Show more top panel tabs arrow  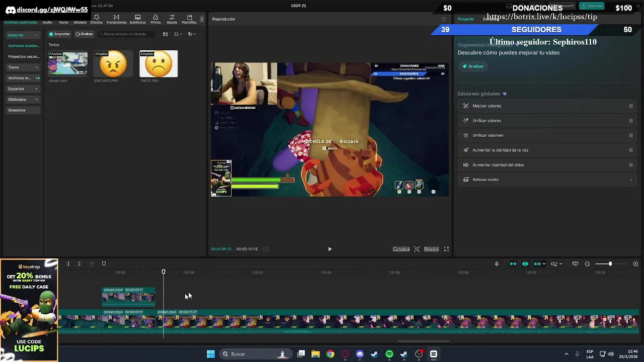click(202, 19)
